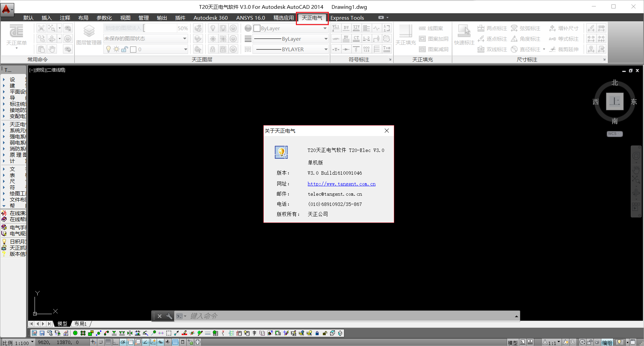644x346 pixels.
Task: Open 在线帮助 online help from sidebar
Action: 14,219
